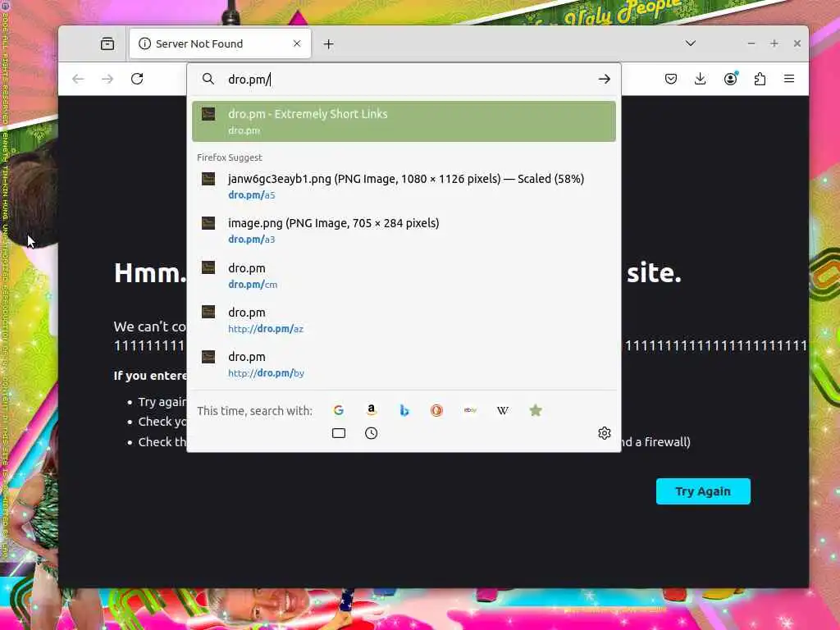Open search settings gear icon

[605, 433]
